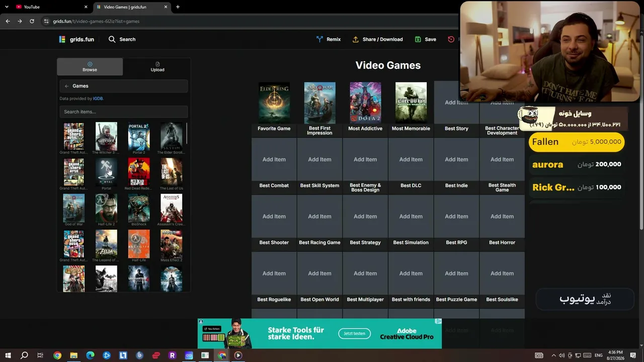
Task: Add an item to Best Combat
Action: 274,159
